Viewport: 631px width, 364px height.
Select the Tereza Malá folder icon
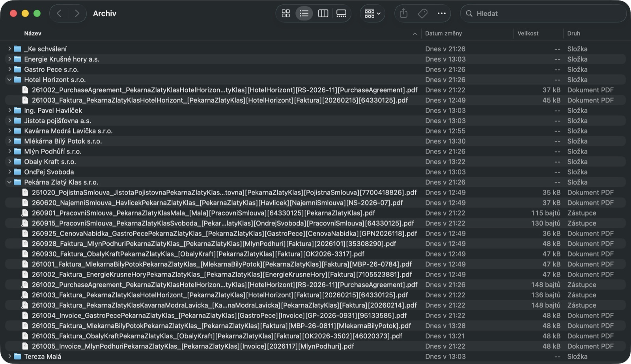[17, 356]
